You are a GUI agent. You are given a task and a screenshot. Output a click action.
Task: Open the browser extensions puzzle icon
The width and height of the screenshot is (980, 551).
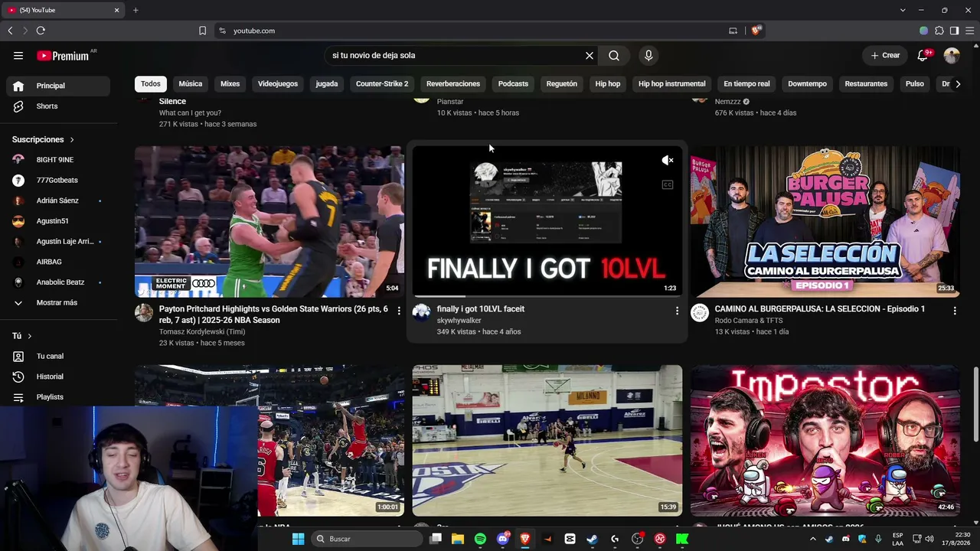click(939, 31)
